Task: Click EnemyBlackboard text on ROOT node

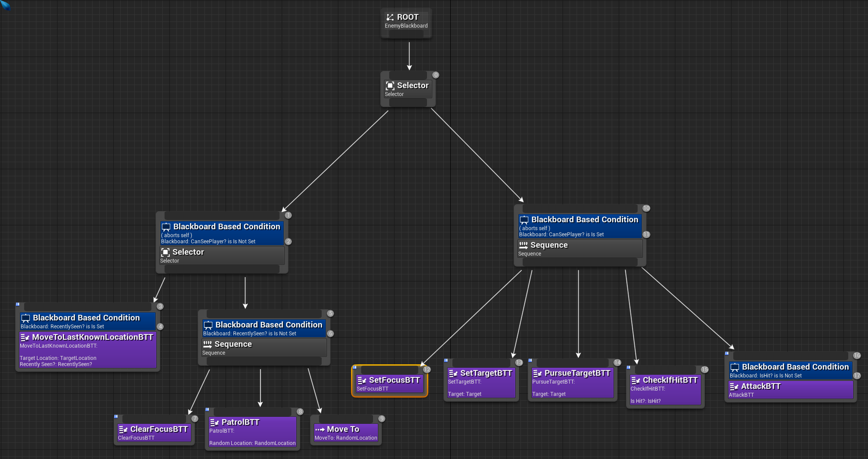Action: pos(406,26)
